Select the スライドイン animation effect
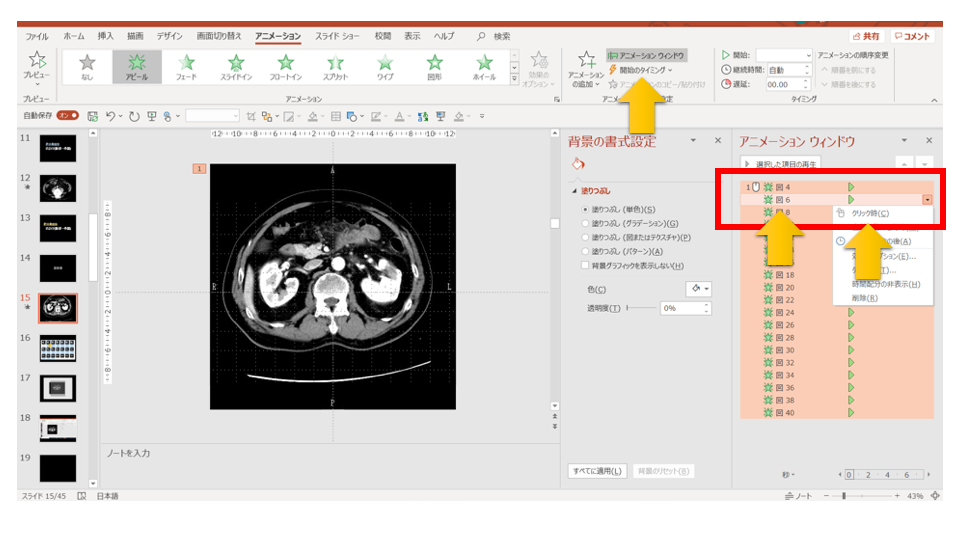The image size is (960, 540). [x=236, y=66]
